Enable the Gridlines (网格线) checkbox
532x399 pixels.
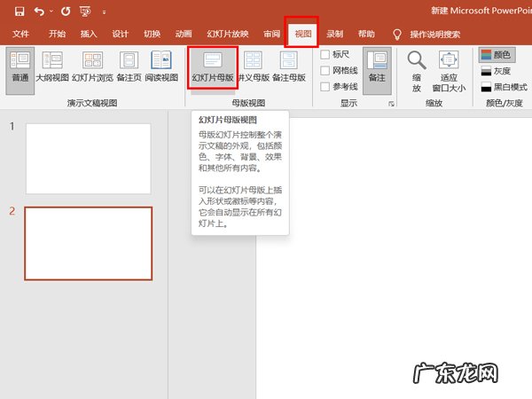325,71
